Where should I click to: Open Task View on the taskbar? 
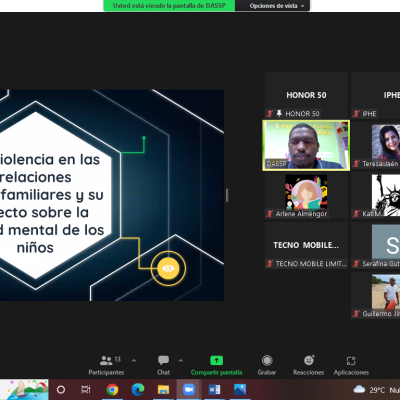86,389
